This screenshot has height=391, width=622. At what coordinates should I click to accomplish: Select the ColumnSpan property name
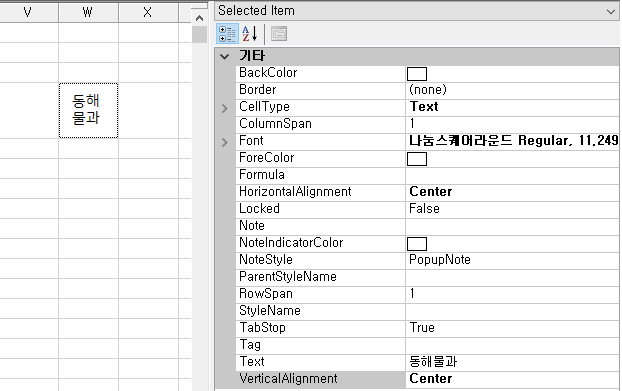275,124
